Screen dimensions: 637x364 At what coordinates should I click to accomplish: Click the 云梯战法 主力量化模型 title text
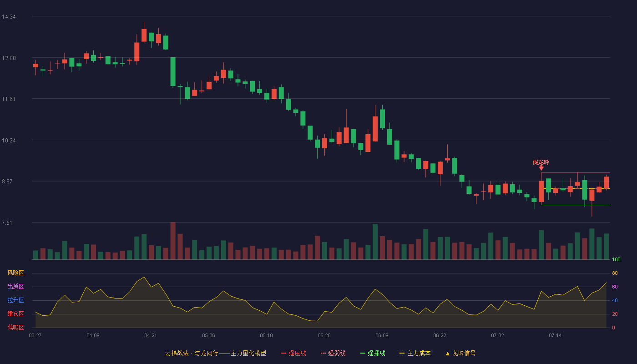click(215, 353)
